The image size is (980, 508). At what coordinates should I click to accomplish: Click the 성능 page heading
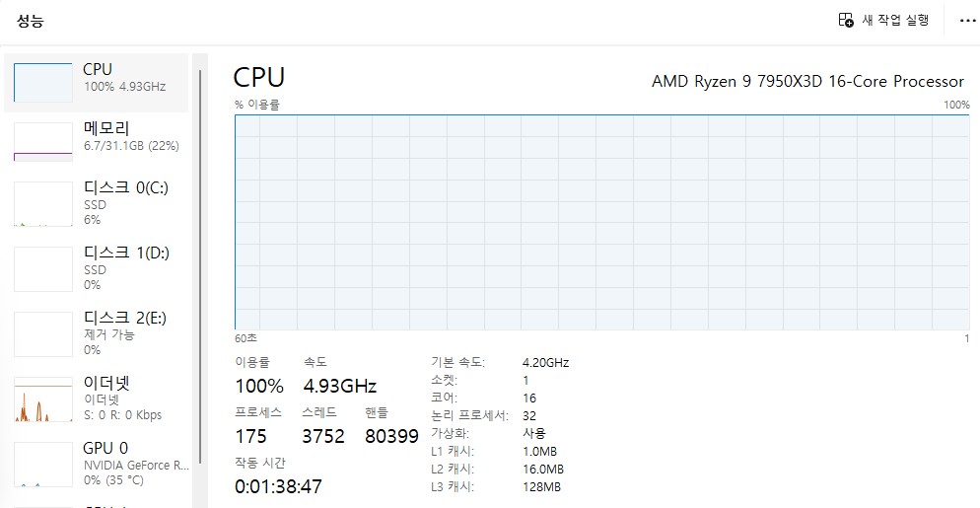pyautogui.click(x=30, y=21)
